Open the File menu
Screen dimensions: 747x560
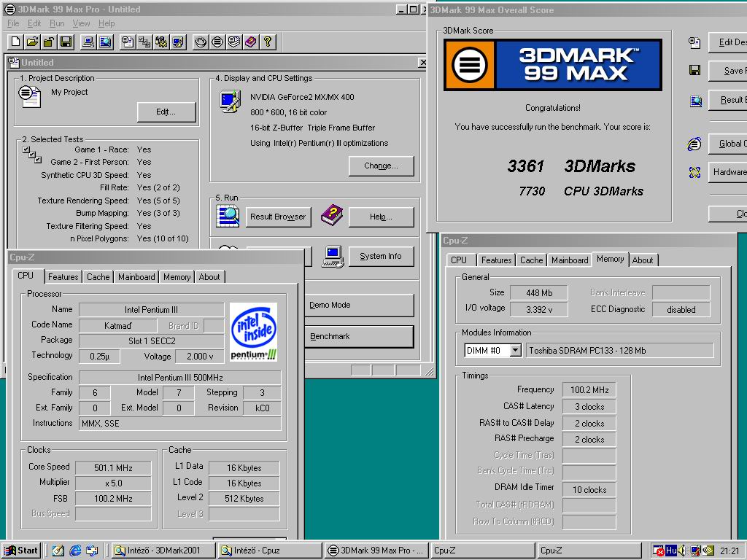13,23
